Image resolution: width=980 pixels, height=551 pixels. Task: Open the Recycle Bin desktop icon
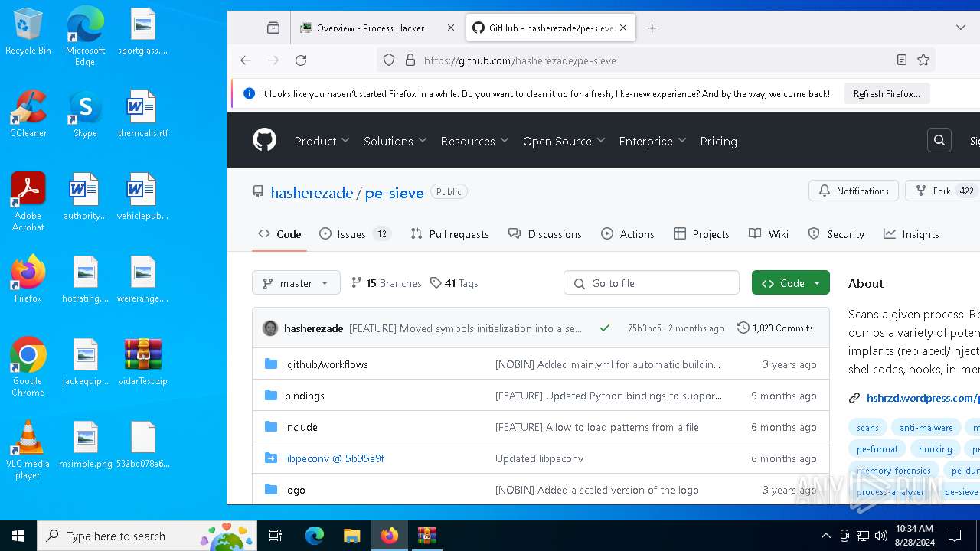coord(28,32)
